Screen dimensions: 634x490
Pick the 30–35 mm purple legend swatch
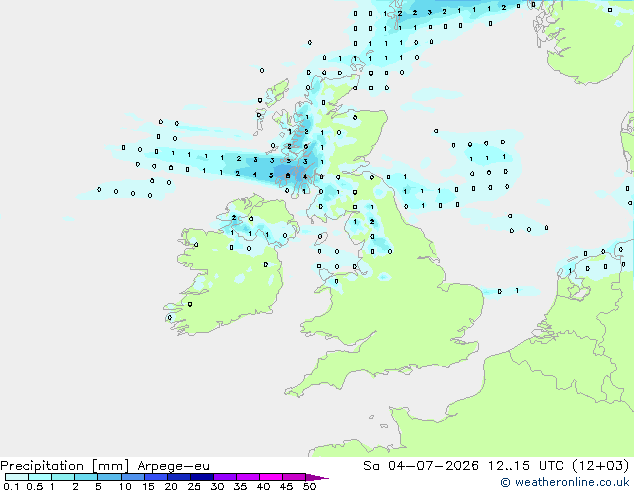[x=225, y=477]
